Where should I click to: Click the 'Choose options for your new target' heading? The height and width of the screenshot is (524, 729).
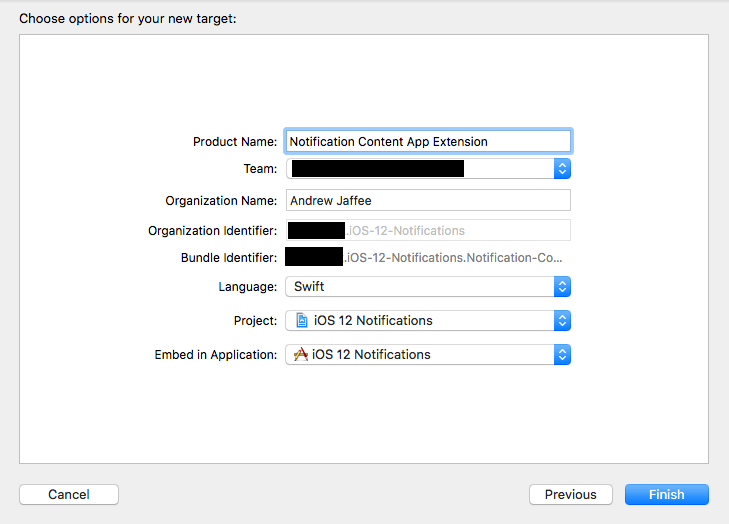point(128,18)
